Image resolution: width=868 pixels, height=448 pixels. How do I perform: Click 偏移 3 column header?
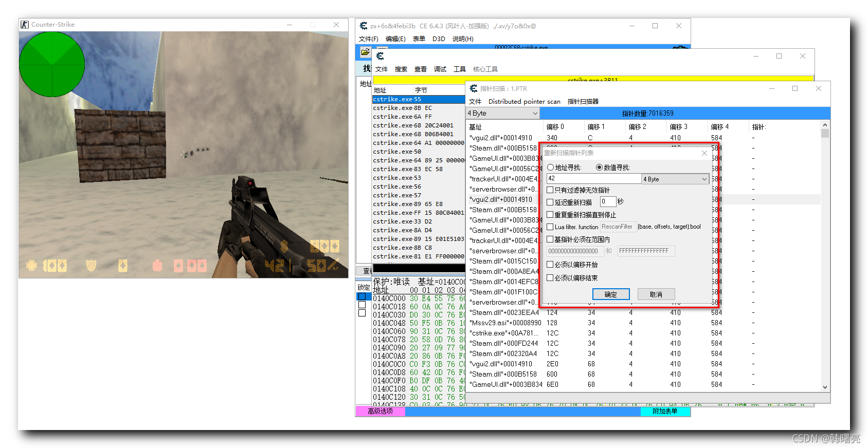point(688,127)
